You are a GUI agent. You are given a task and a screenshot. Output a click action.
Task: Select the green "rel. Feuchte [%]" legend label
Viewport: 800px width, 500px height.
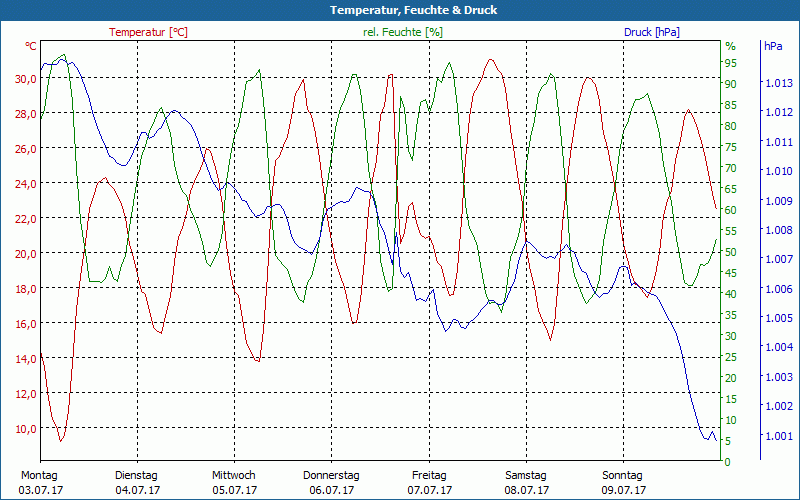point(402,32)
